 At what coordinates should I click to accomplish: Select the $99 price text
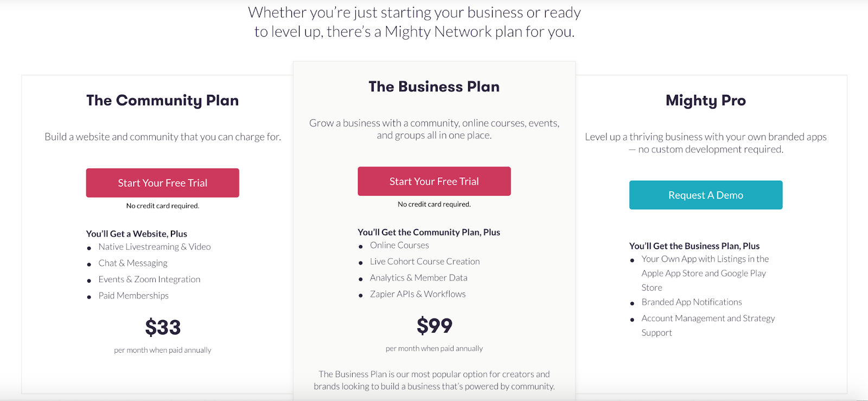pos(433,325)
